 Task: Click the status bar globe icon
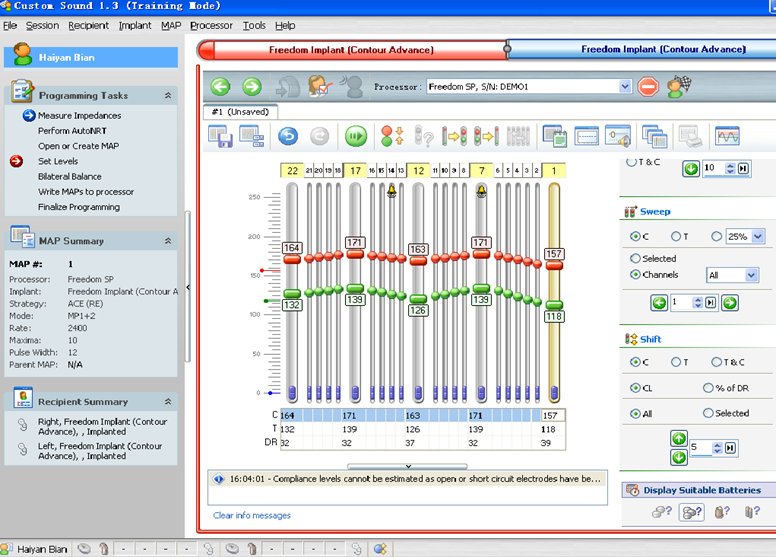[x=380, y=549]
